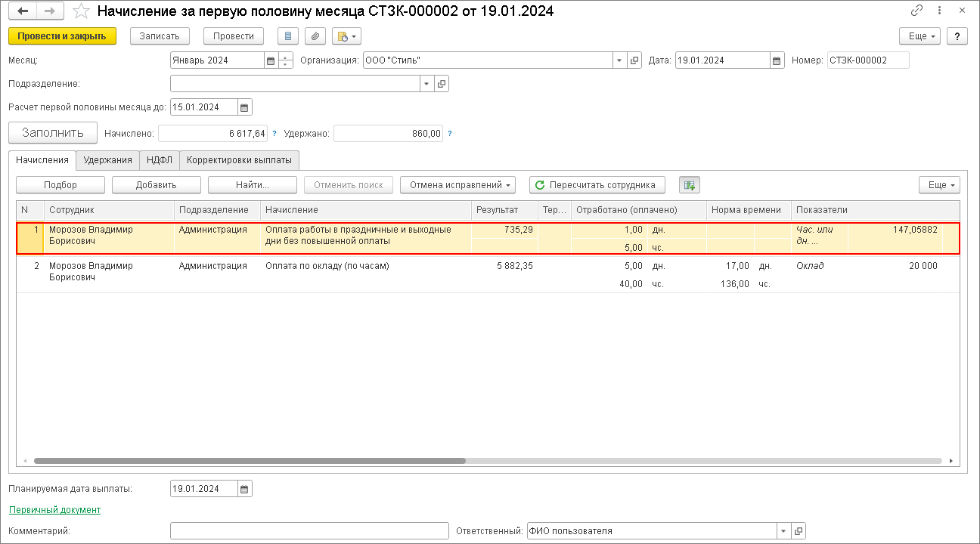Open the Отмена исправлений dropdown

click(457, 185)
